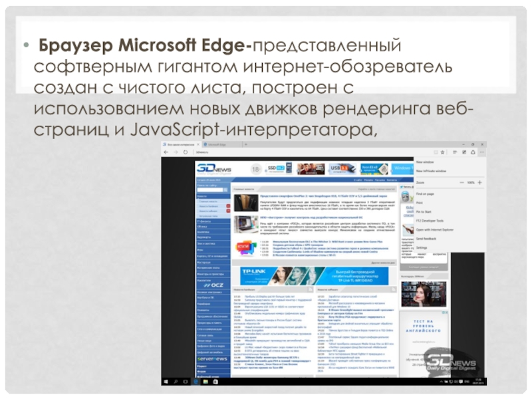Click the OCZ sidebar logo
532x399 pixels.
[213, 285]
